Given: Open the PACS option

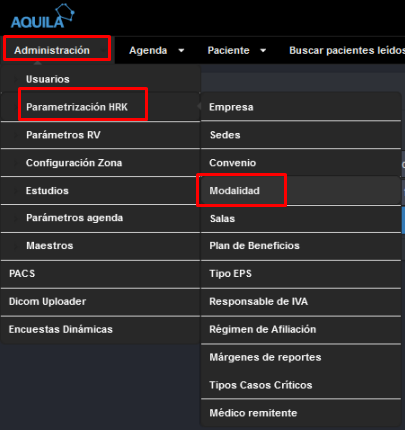Looking at the screenshot, I should pos(100,274).
